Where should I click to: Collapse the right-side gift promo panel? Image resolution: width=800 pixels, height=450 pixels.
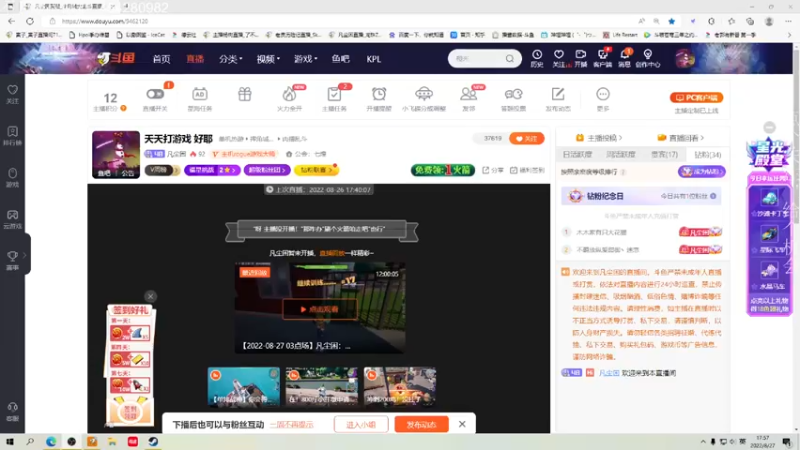(769, 128)
